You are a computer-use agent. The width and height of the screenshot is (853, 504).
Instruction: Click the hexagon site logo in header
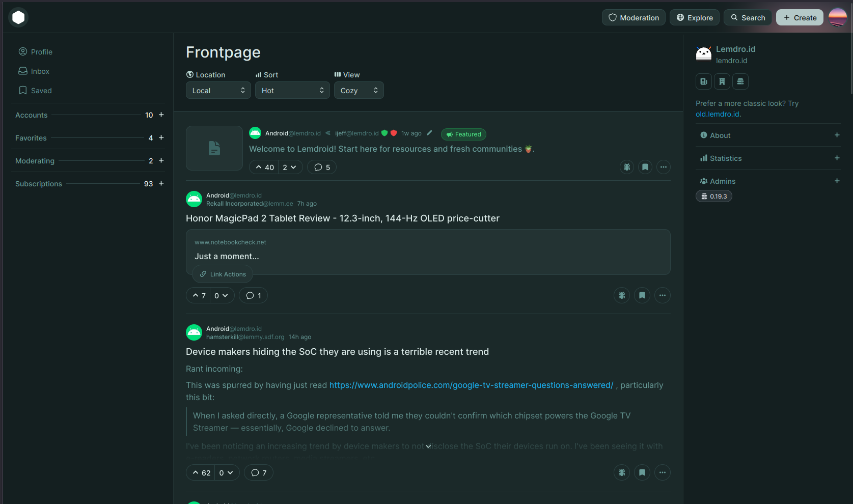pos(18,17)
